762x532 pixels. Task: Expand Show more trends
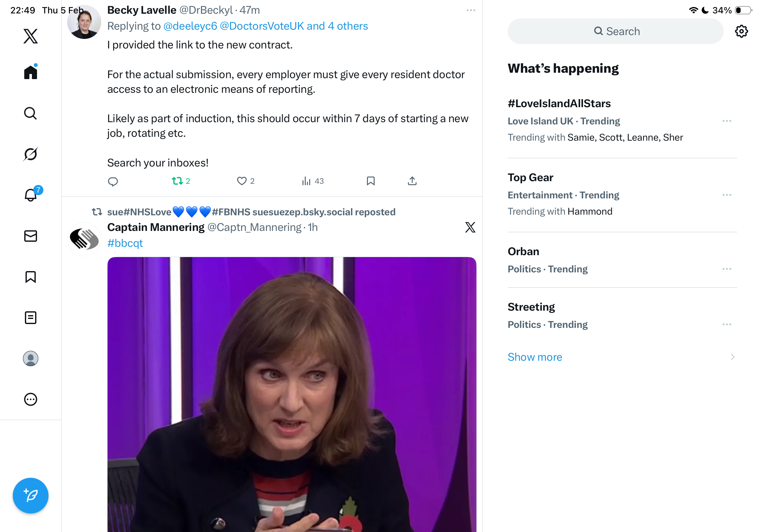535,357
